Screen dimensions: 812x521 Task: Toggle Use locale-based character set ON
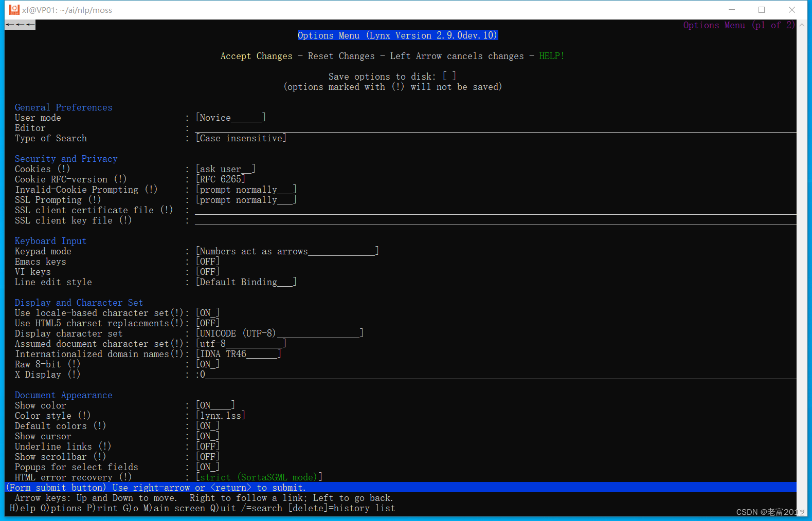click(x=207, y=313)
